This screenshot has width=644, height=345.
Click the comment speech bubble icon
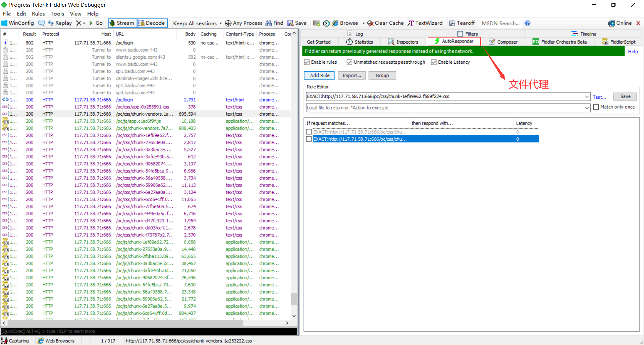(42, 23)
